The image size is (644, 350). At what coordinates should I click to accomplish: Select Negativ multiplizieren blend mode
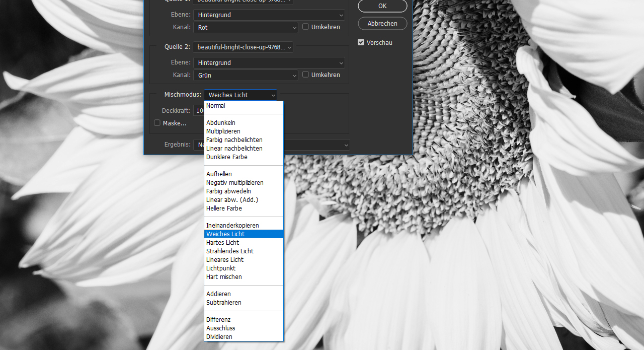point(244,183)
